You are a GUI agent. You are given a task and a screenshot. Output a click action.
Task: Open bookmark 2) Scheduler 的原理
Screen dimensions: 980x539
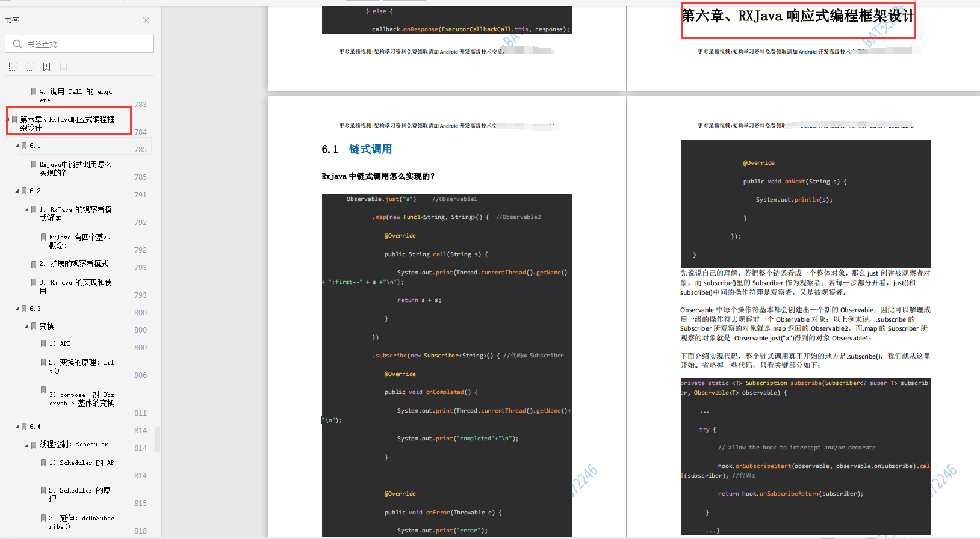(x=79, y=494)
